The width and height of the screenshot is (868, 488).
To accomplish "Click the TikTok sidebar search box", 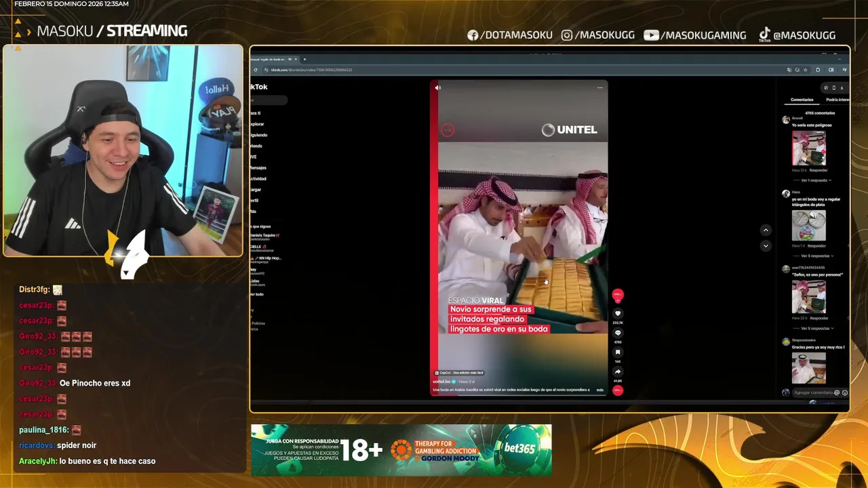I will pos(269,100).
